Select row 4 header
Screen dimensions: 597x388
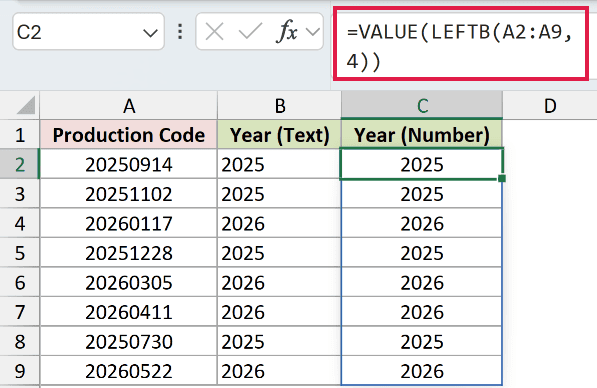point(19,224)
